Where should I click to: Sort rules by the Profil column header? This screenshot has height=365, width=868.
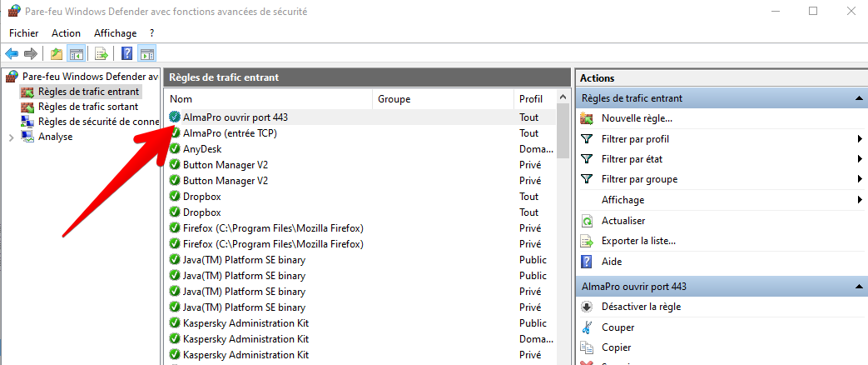pyautogui.click(x=535, y=99)
